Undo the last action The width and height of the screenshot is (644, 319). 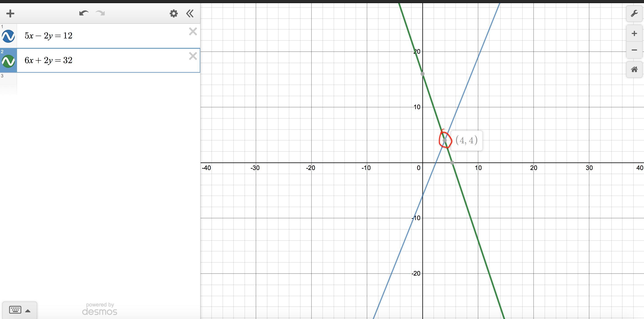pyautogui.click(x=84, y=13)
